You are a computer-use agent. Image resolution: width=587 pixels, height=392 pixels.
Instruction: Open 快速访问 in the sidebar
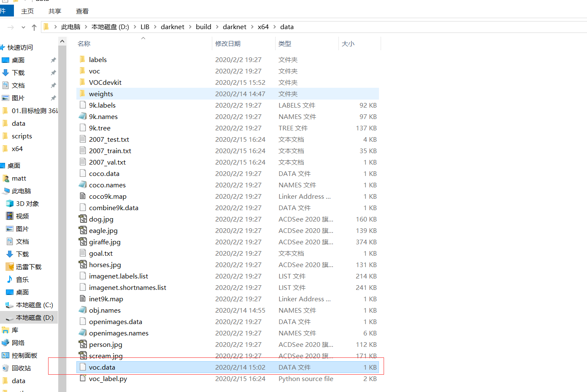20,47
